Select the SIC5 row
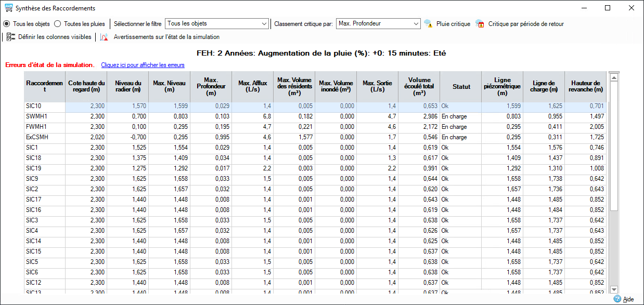 click(x=315, y=262)
